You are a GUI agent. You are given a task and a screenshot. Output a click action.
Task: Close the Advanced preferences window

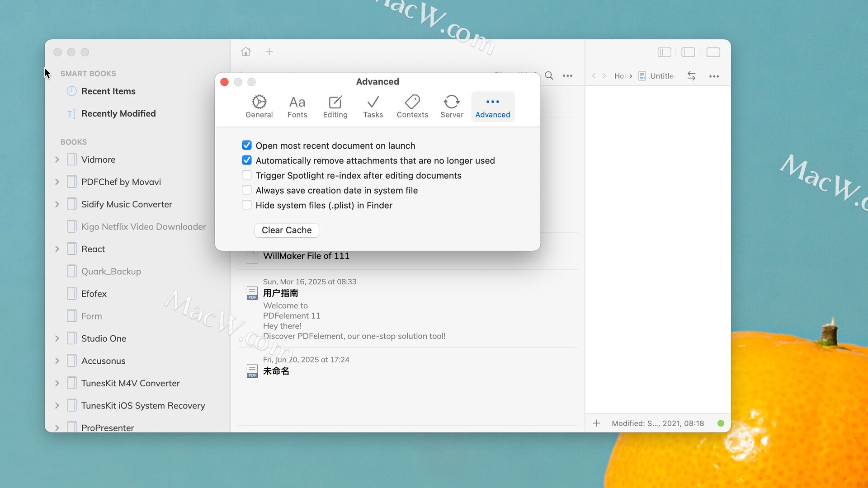tap(224, 82)
